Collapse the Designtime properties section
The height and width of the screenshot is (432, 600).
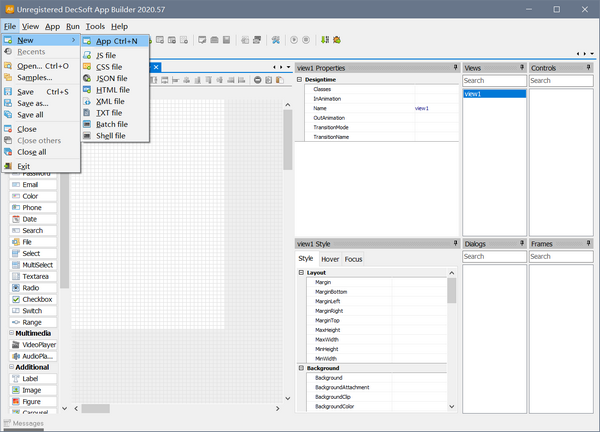(x=301, y=79)
